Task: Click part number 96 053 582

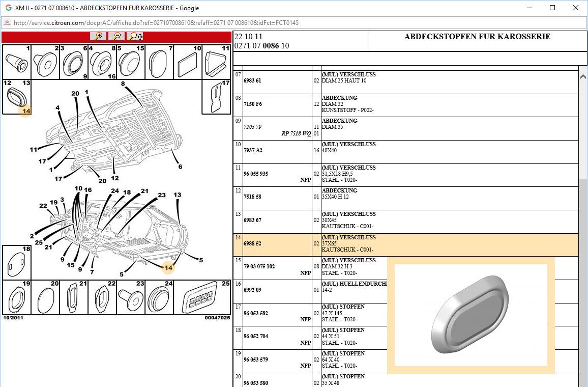Action: click(256, 313)
